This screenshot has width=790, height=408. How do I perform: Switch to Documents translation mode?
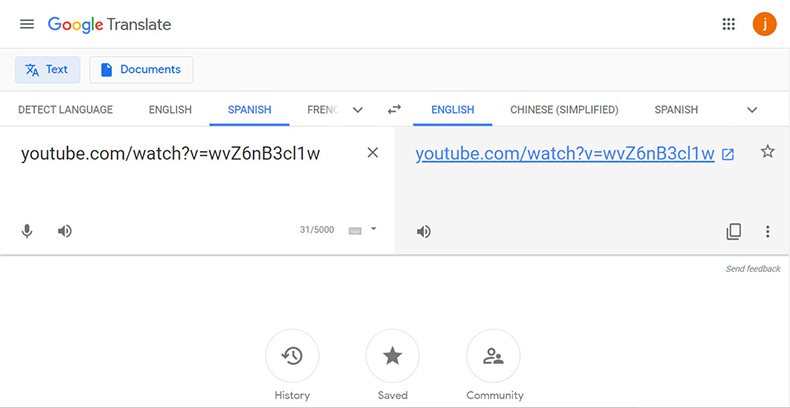[x=141, y=70]
